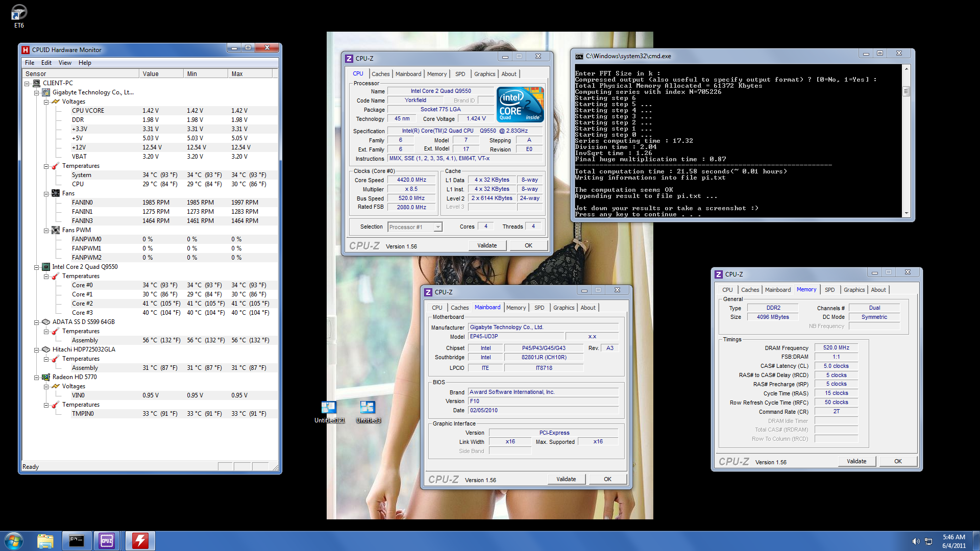This screenshot has width=980, height=551.
Task: Open the Untitled121 desktop file
Action: click(329, 412)
